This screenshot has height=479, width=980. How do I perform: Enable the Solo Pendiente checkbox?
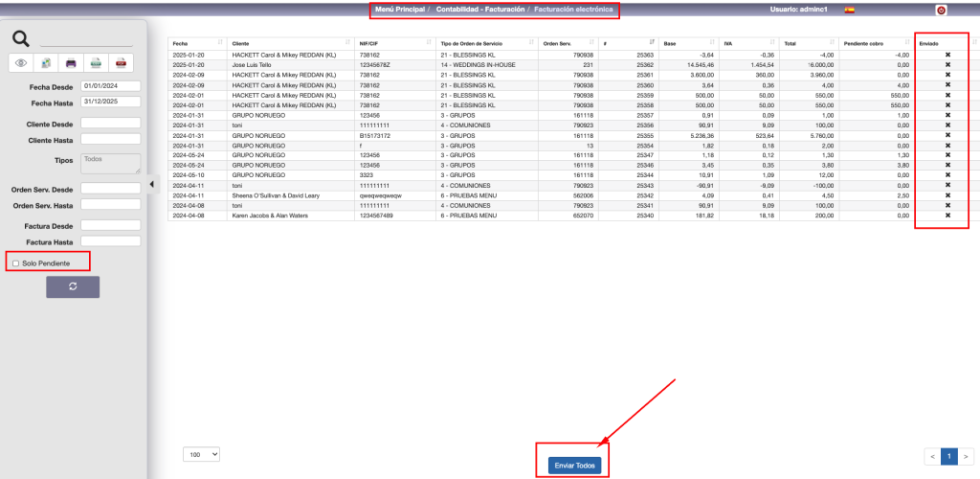point(15,263)
